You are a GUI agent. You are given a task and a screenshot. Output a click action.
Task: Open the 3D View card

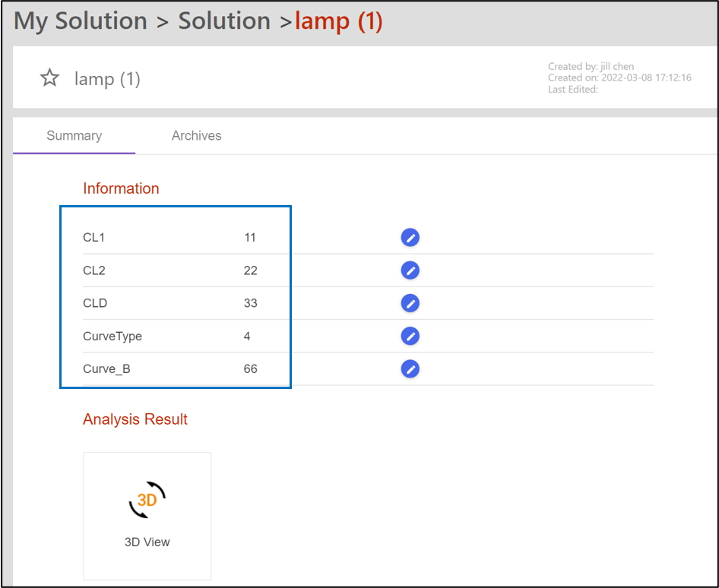point(147,516)
